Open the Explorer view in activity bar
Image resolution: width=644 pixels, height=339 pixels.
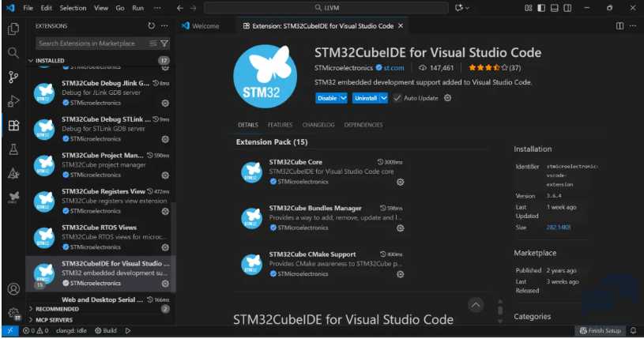click(x=13, y=29)
